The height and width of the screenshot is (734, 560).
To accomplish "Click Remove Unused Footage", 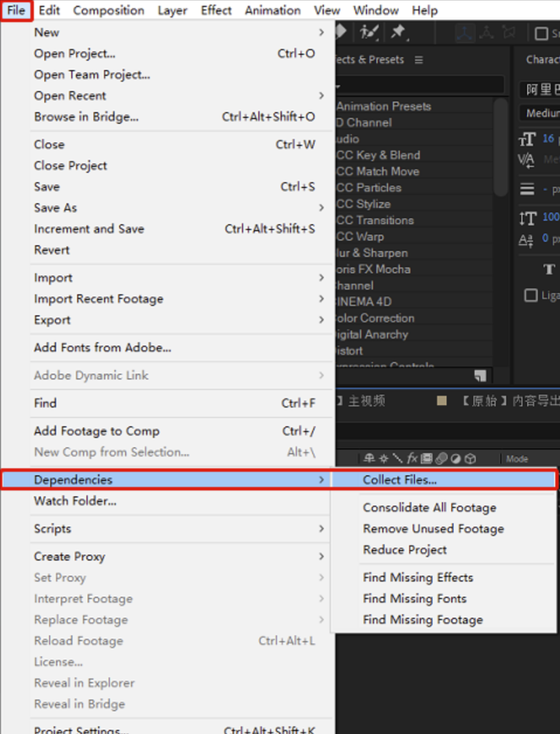I will pyautogui.click(x=433, y=528).
